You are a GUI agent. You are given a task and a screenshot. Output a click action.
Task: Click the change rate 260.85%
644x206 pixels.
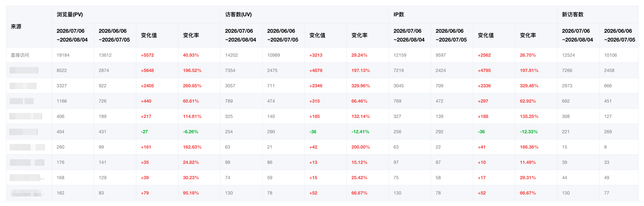192,86
